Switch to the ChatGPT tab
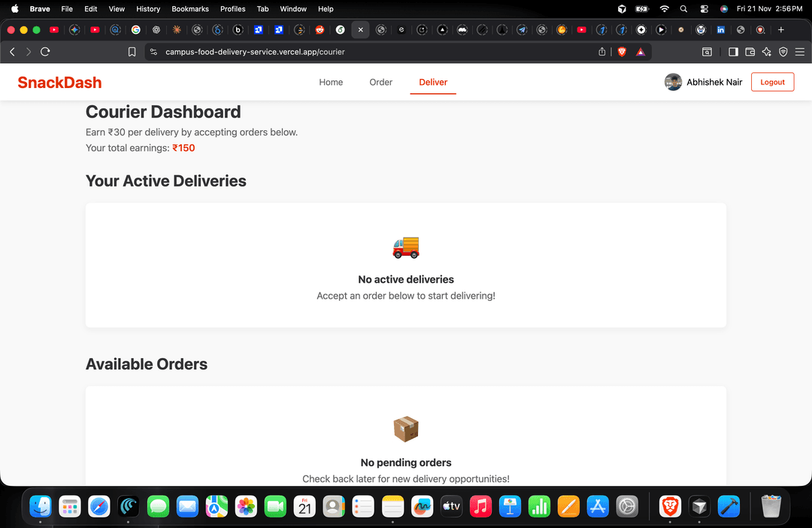The height and width of the screenshot is (528, 812). coord(156,29)
